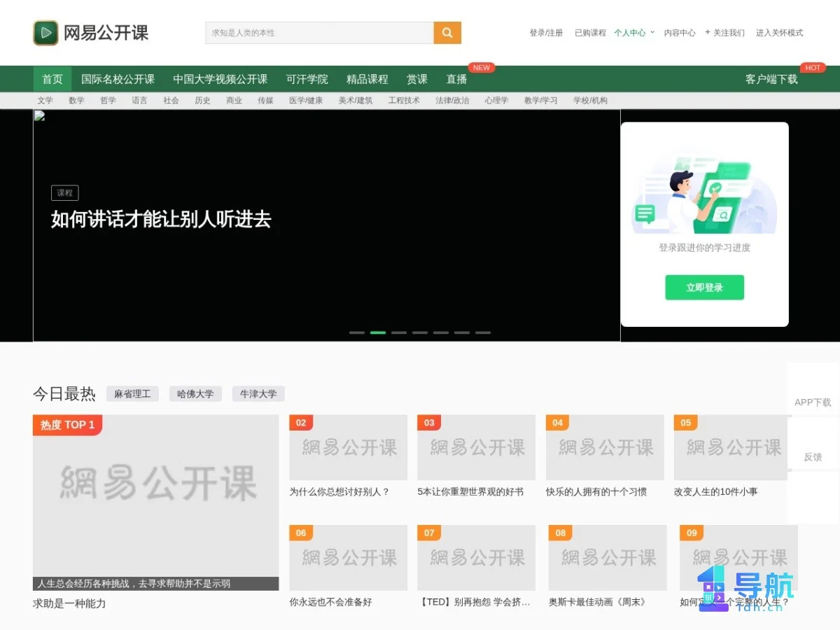
Task: Filter by 哈佛大学 tag
Action: click(x=195, y=394)
